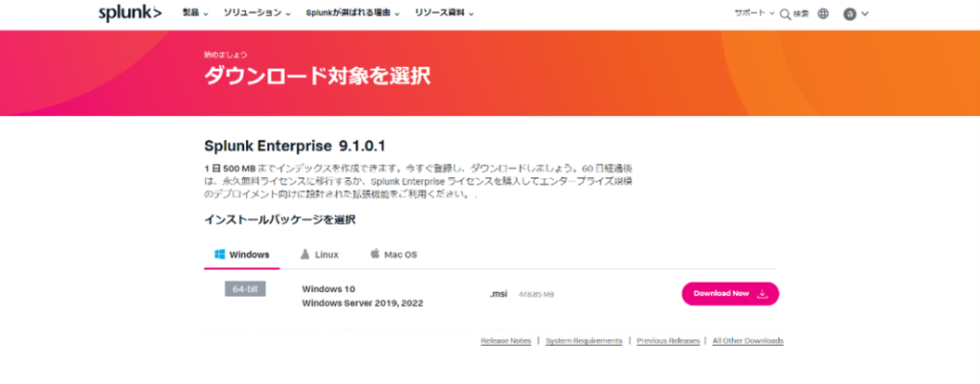
Task: Open the Release Notes link
Action: click(505, 341)
